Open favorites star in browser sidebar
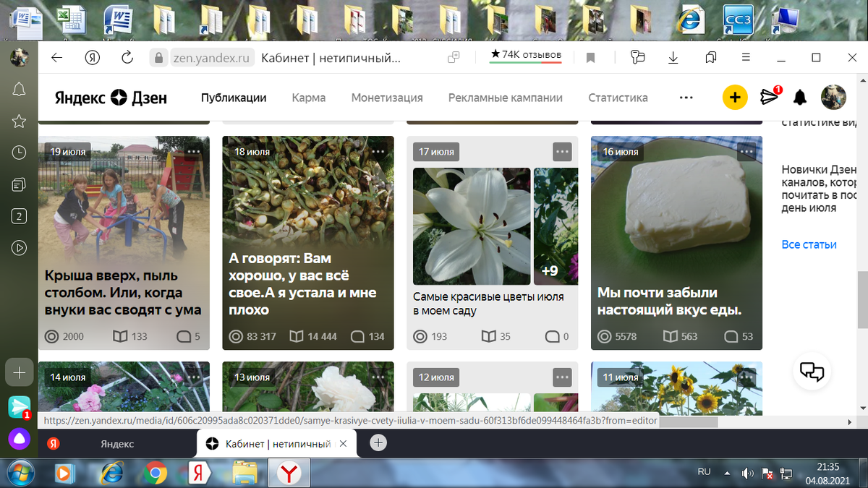 point(20,121)
